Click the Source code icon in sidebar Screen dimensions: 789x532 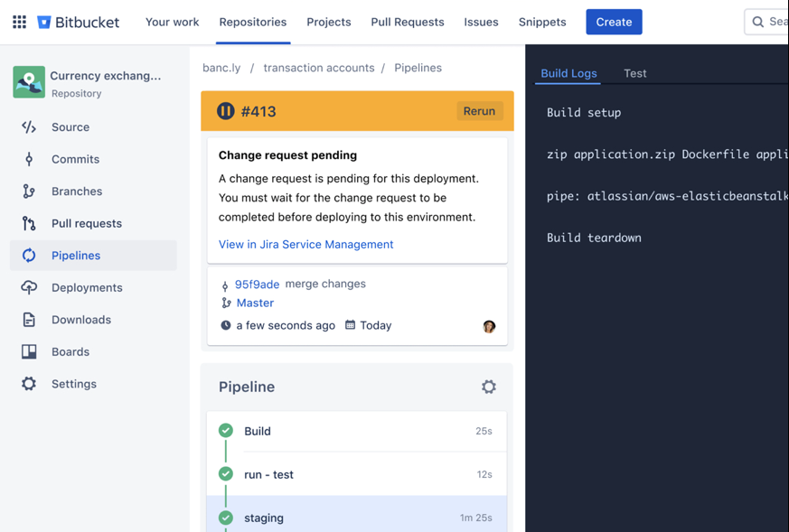pos(29,127)
